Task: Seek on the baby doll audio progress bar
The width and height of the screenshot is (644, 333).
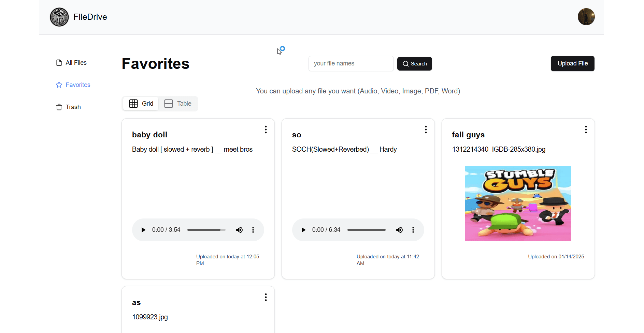Action: 206,230
